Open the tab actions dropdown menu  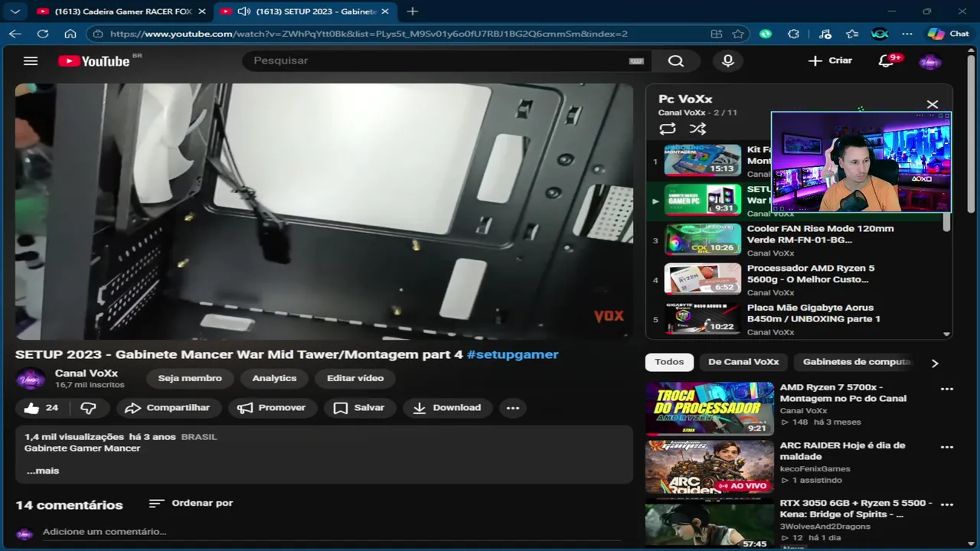[x=15, y=11]
